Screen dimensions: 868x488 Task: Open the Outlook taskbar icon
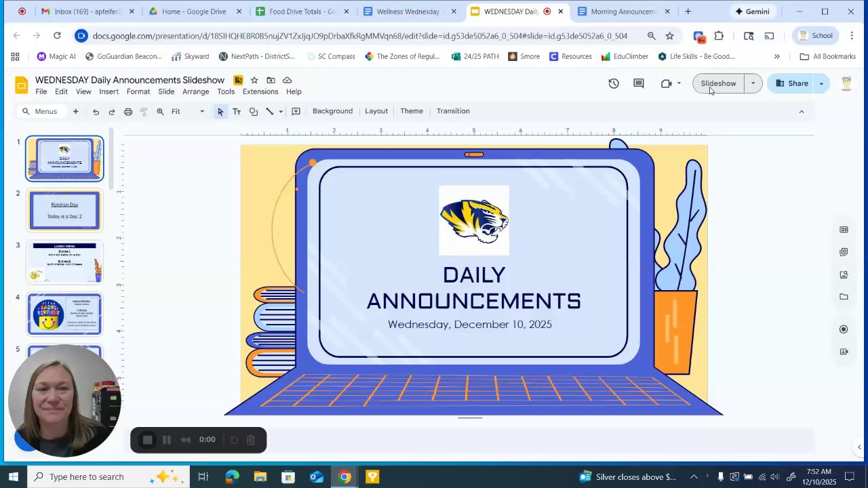[x=317, y=476]
